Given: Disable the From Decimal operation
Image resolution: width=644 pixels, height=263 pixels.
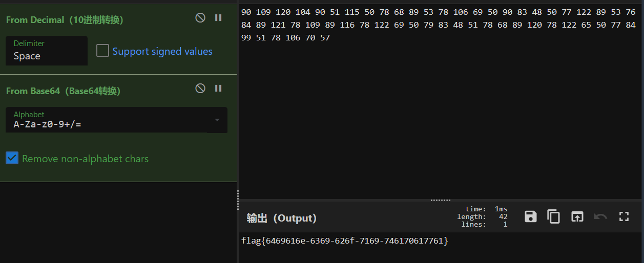Looking at the screenshot, I should tap(200, 18).
